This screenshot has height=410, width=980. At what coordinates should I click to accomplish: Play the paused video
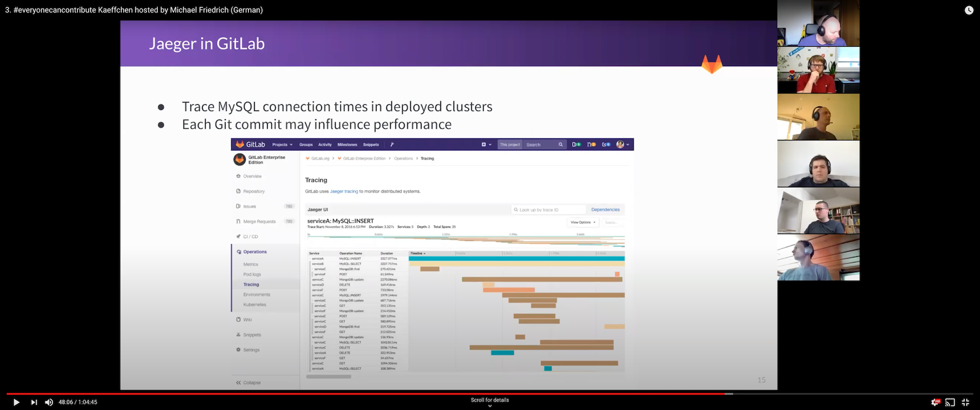coord(16,402)
